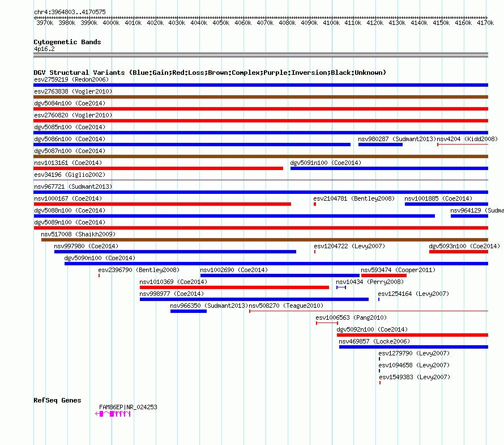Select the esv2763838 (Vogler2010) label
Image resolution: width=504 pixels, height=445 pixels.
coord(73,91)
